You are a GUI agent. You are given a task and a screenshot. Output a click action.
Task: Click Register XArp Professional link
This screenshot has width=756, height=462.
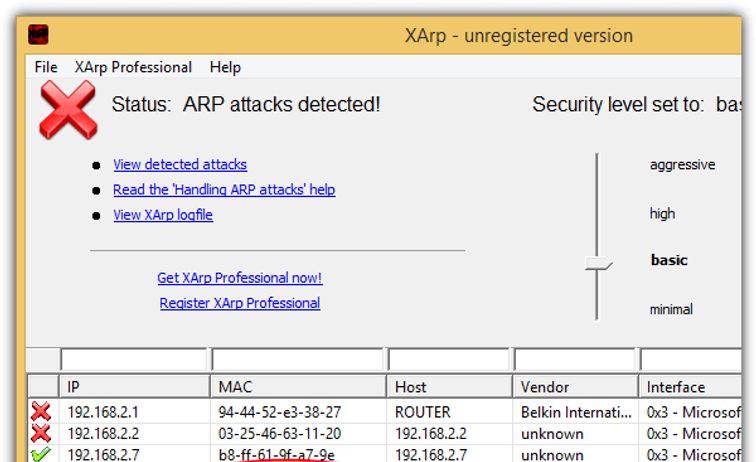240,303
